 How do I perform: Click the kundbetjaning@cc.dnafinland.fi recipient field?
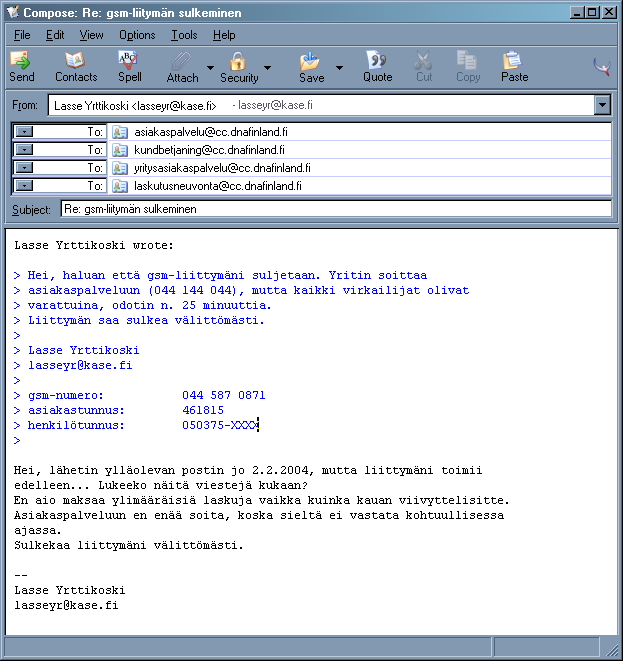(360, 150)
